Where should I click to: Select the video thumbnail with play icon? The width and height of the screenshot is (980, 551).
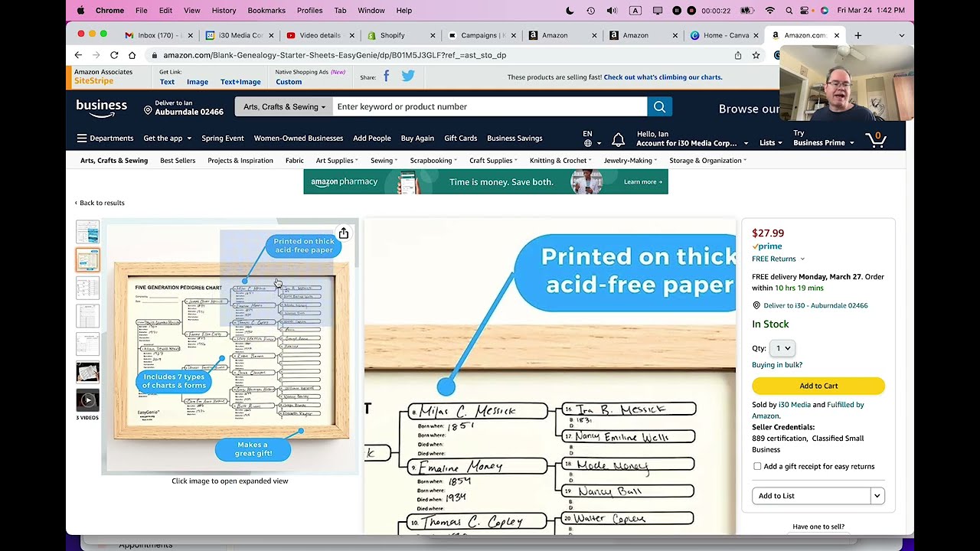tap(87, 399)
